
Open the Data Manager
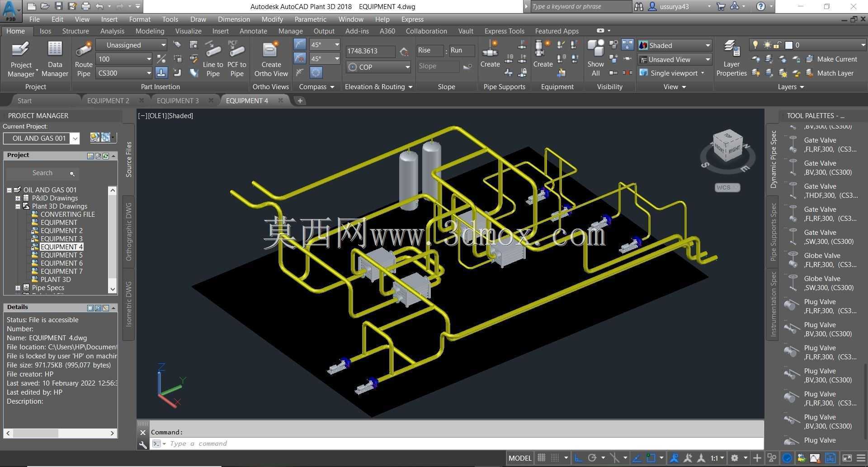click(55, 59)
